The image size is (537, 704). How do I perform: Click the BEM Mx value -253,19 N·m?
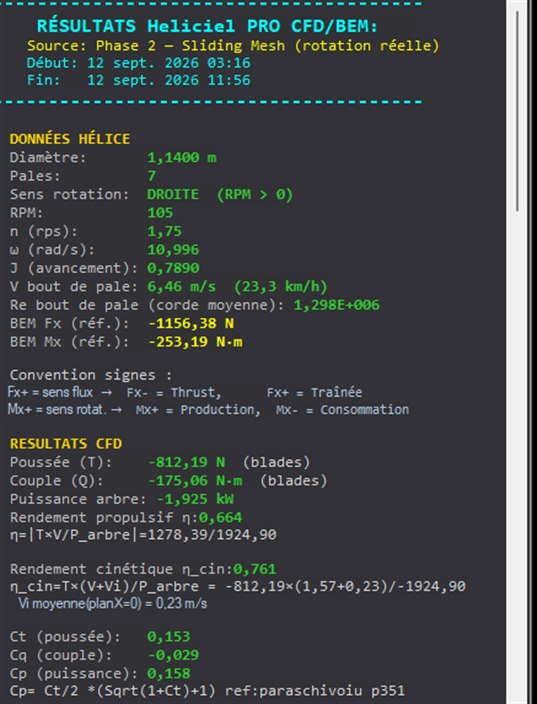pos(195,342)
